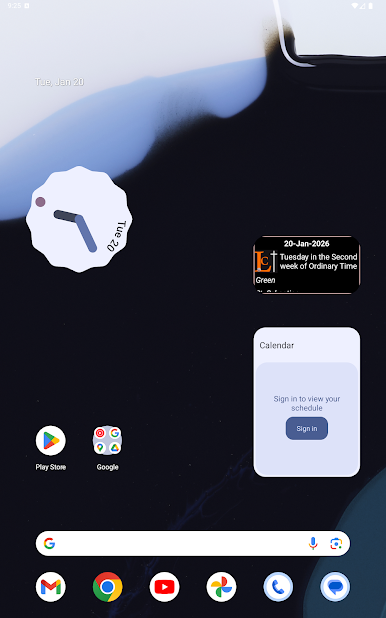Tap the mobile signal status icon
Image resolution: width=386 pixels, height=618 pixels.
tap(363, 6)
